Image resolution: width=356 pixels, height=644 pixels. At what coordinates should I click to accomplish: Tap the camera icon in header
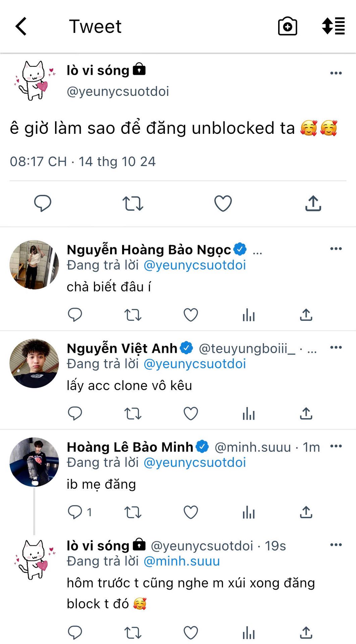coord(288,26)
